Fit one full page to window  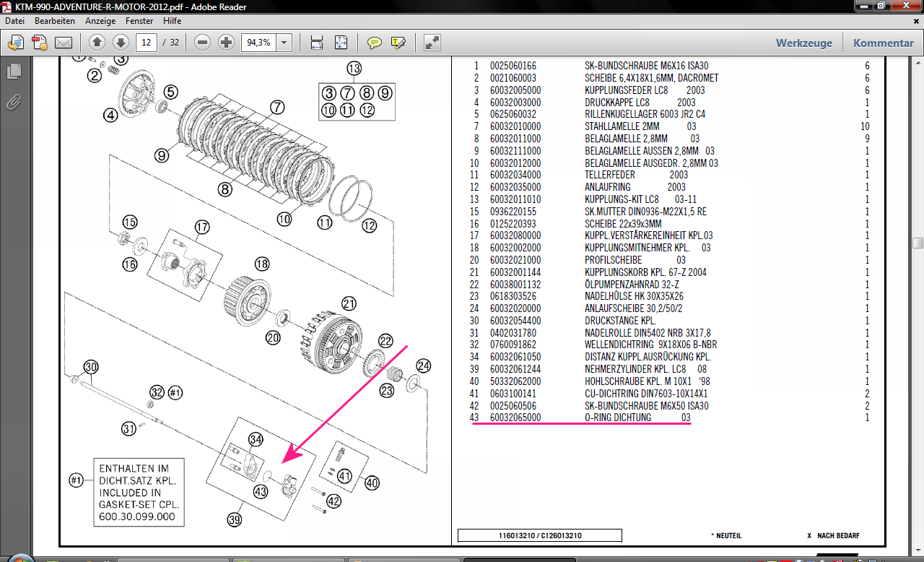[x=341, y=43]
